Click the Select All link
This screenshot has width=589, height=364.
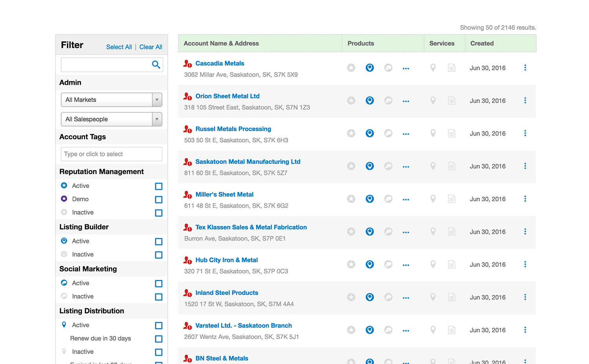coord(119,47)
